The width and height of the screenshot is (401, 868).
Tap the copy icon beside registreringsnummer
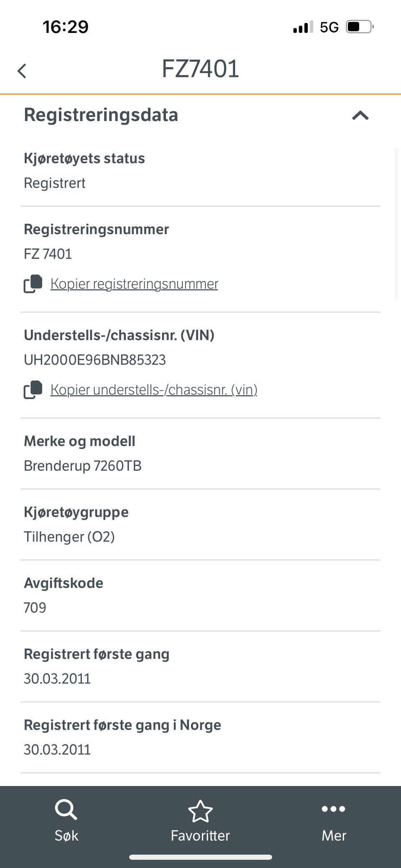click(33, 284)
